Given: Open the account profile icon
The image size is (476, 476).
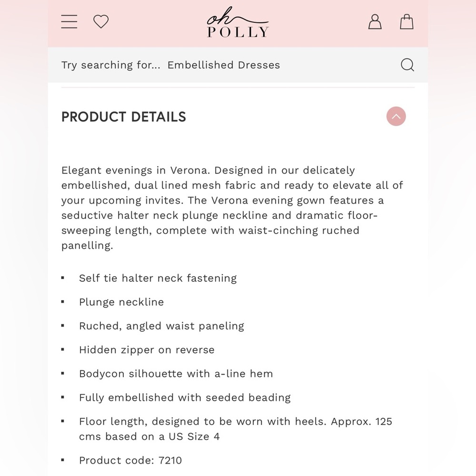Looking at the screenshot, I should pyautogui.click(x=375, y=21).
